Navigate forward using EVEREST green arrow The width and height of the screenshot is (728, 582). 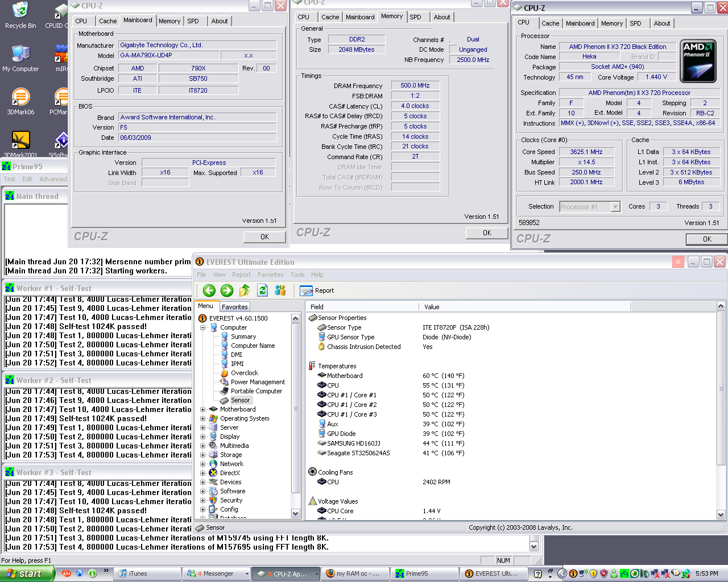pos(226,290)
